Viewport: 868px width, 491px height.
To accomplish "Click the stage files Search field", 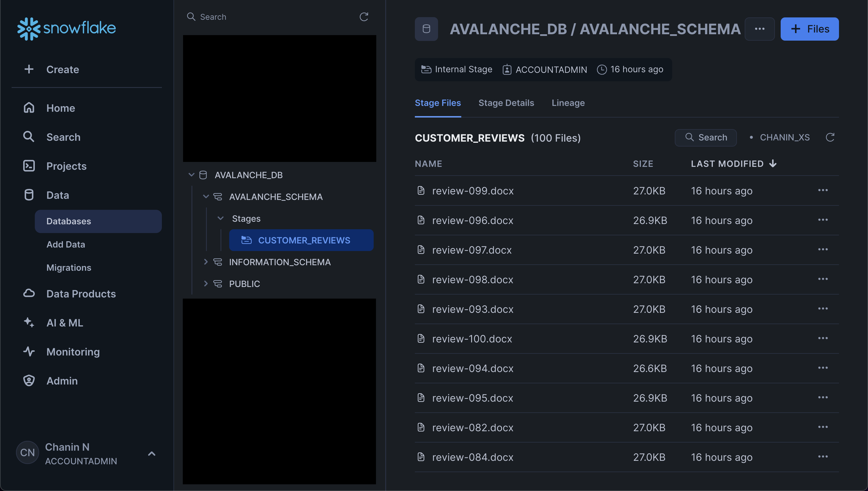I will coord(706,137).
